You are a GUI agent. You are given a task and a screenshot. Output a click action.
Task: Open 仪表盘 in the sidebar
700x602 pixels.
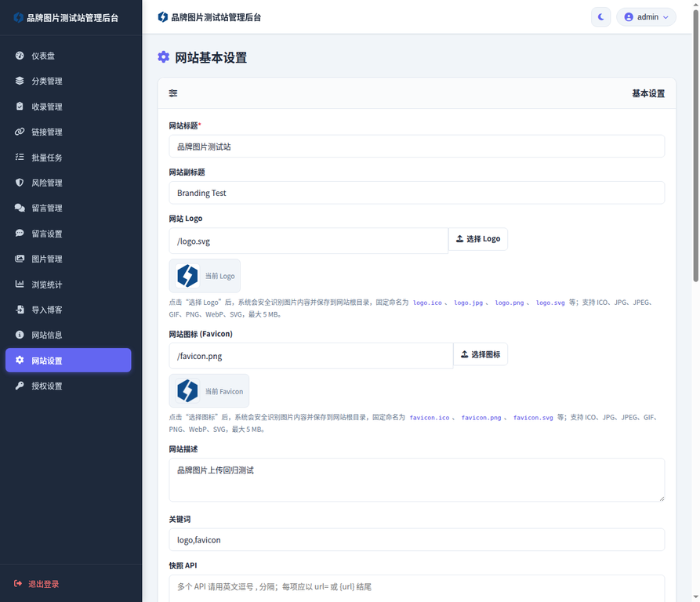pyautogui.click(x=68, y=56)
